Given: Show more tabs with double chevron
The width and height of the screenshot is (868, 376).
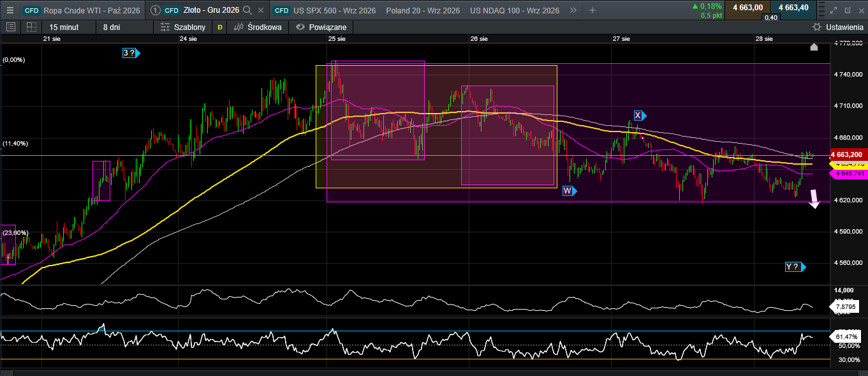Looking at the screenshot, I should 573,10.
